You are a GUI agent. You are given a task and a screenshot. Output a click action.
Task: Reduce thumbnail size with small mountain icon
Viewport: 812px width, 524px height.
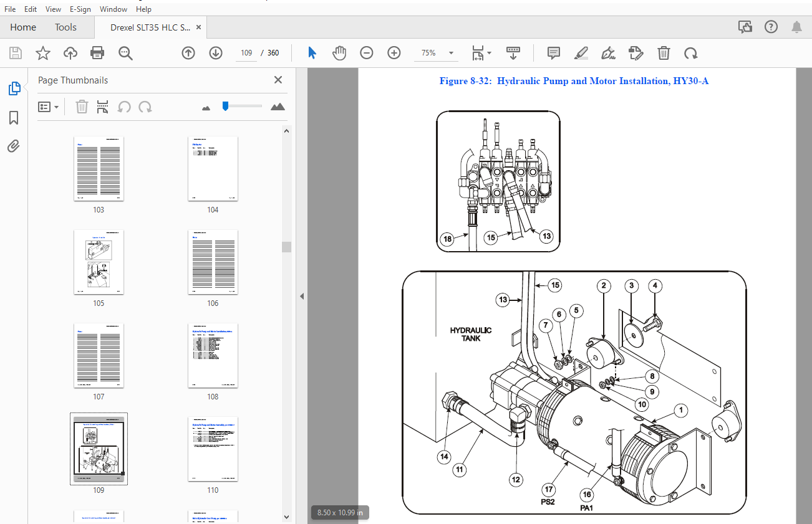pyautogui.click(x=206, y=108)
